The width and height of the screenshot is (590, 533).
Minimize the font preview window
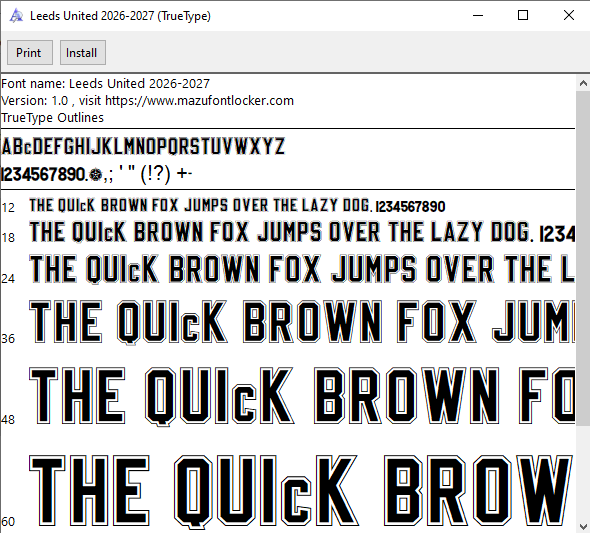[x=477, y=15]
